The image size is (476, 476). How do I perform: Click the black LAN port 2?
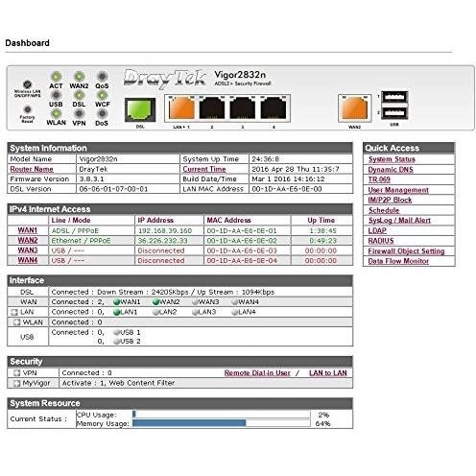(x=212, y=108)
